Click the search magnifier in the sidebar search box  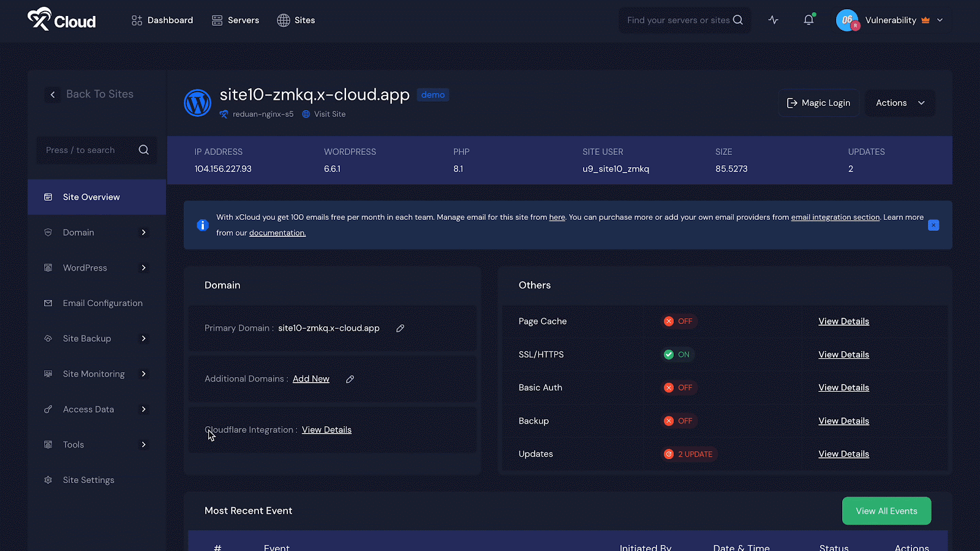[143, 150]
